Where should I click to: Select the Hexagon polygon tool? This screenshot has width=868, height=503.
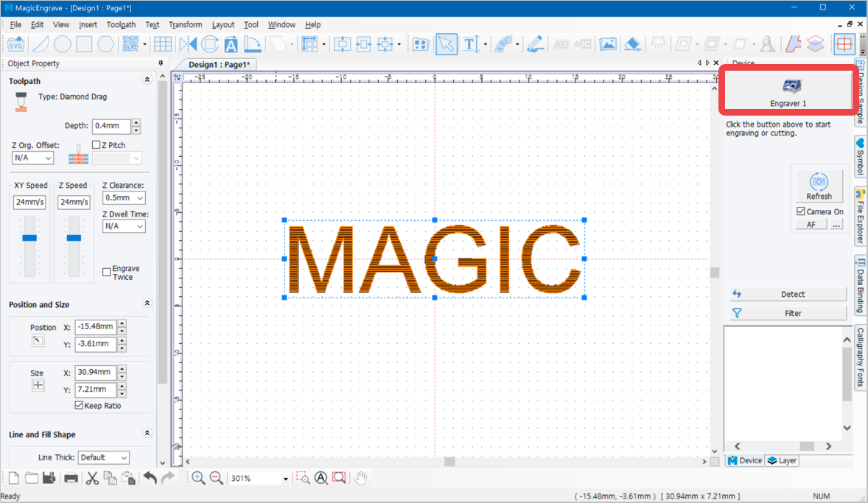(x=105, y=43)
